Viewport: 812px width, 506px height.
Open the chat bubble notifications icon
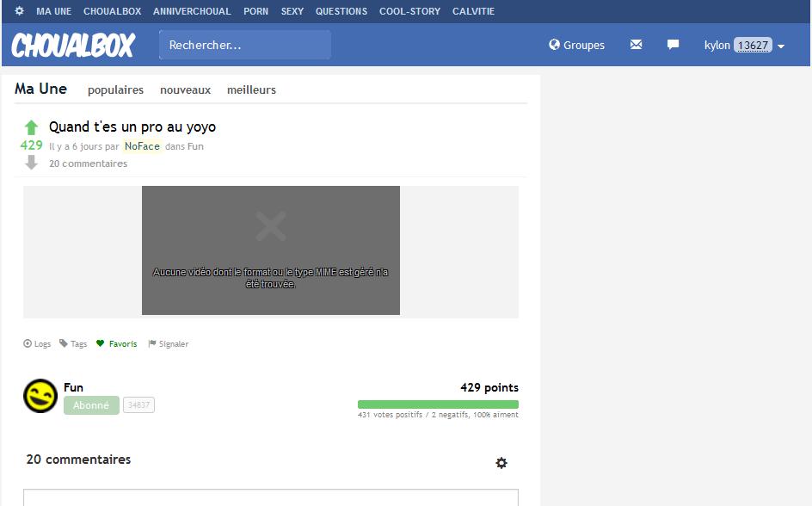click(x=673, y=45)
